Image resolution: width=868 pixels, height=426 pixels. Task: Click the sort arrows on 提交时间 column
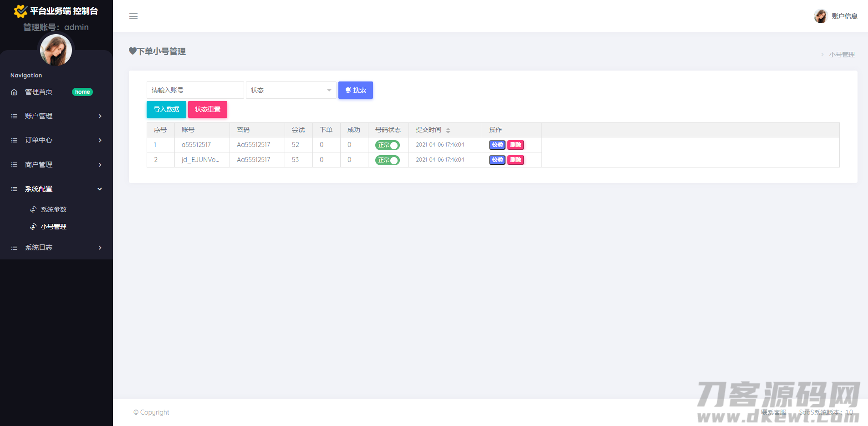pos(448,130)
